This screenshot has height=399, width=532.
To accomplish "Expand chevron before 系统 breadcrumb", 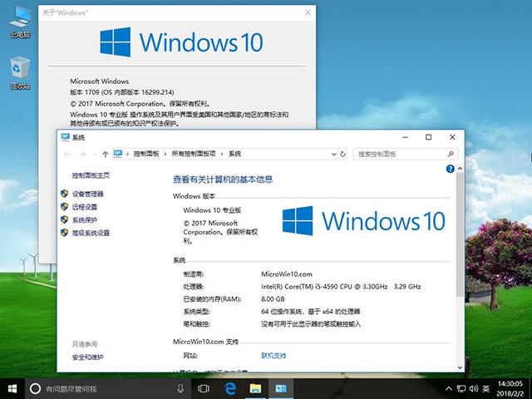I will tap(222, 154).
